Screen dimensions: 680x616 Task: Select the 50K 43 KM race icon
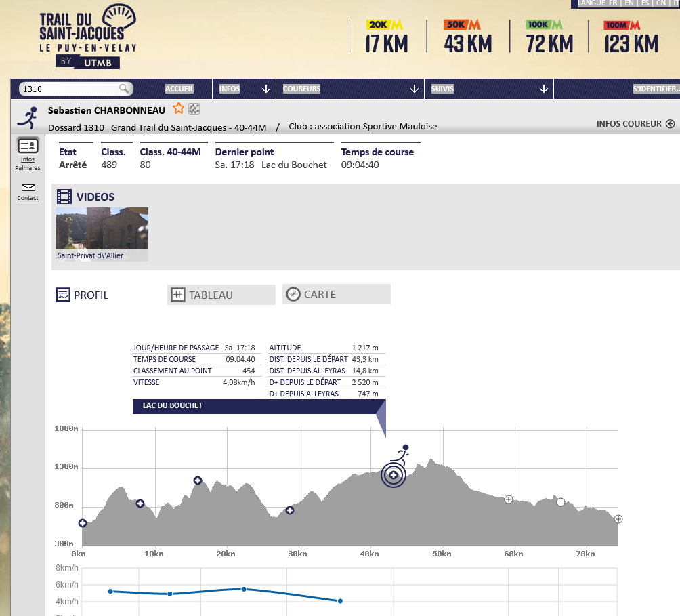467,37
